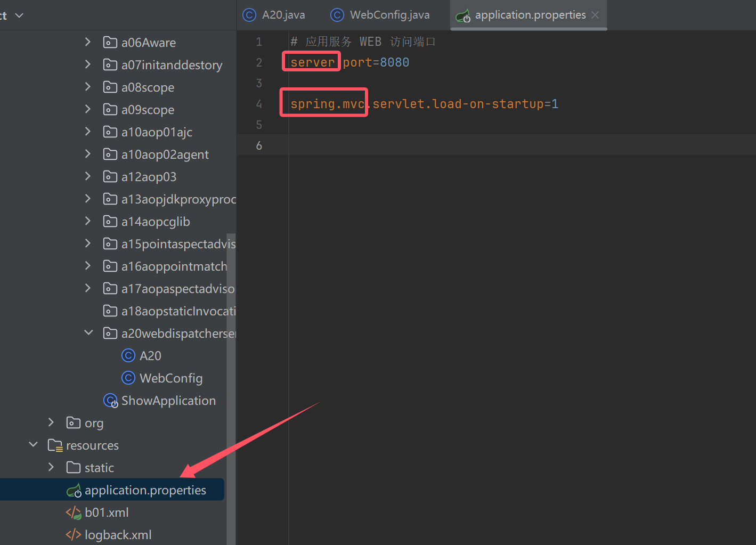Expand the a09scope package chevron
Screen dimensions: 756x545
click(x=88, y=109)
